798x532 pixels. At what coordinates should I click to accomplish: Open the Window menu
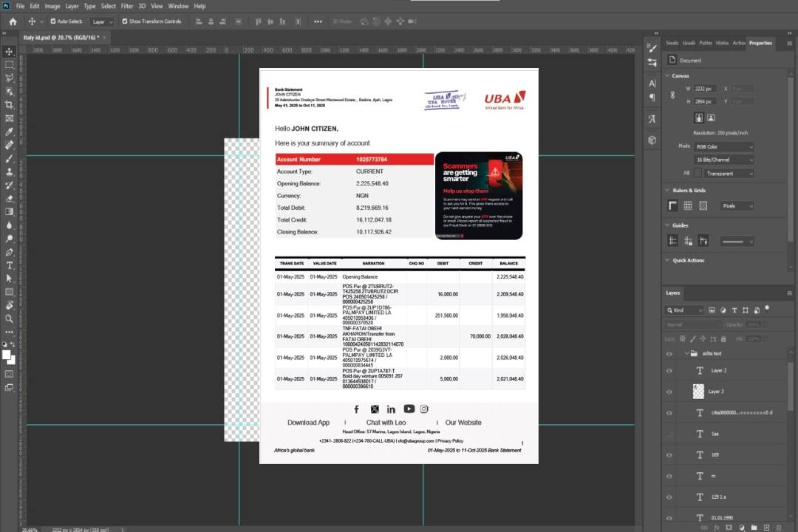178,6
